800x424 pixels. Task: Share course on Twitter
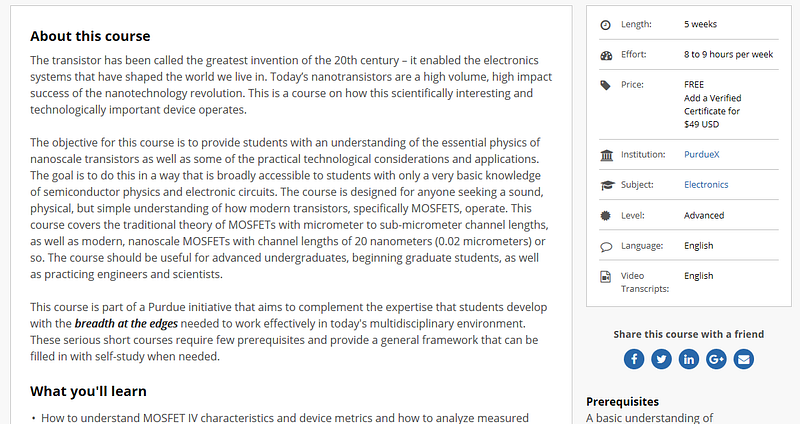click(x=661, y=359)
